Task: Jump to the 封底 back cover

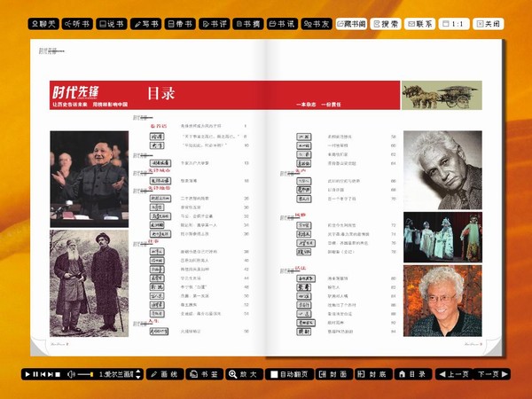Action: (x=373, y=374)
